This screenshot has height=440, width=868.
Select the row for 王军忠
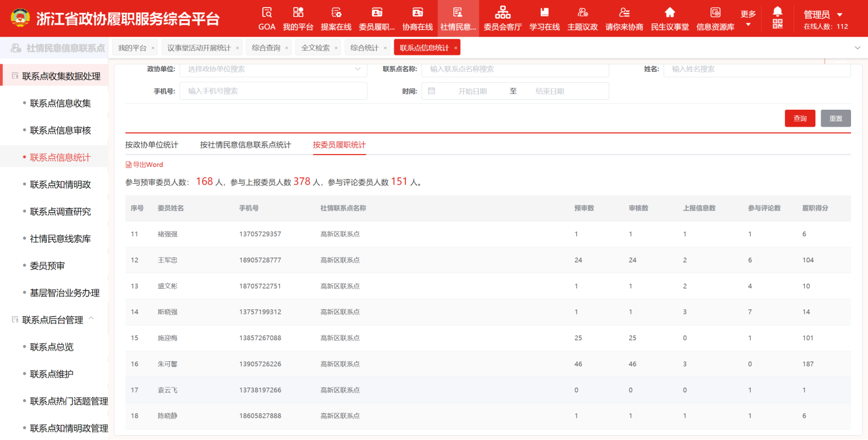(488, 260)
